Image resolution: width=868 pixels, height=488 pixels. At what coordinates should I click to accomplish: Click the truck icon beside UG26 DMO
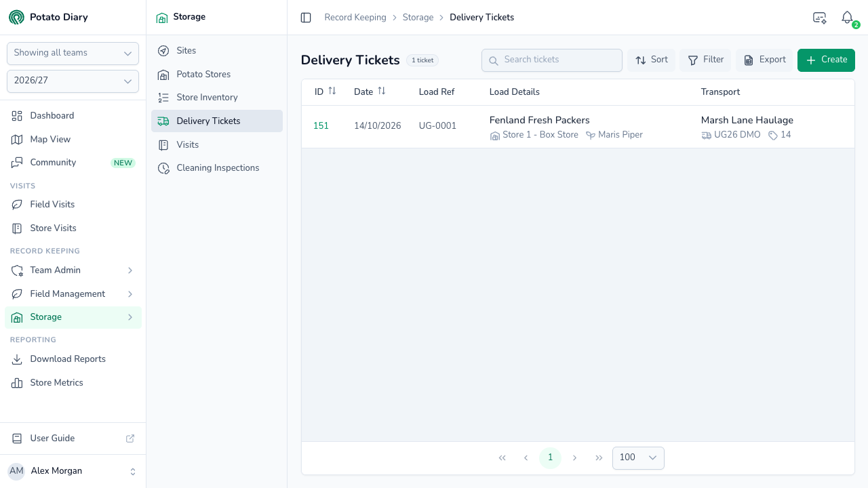707,136
